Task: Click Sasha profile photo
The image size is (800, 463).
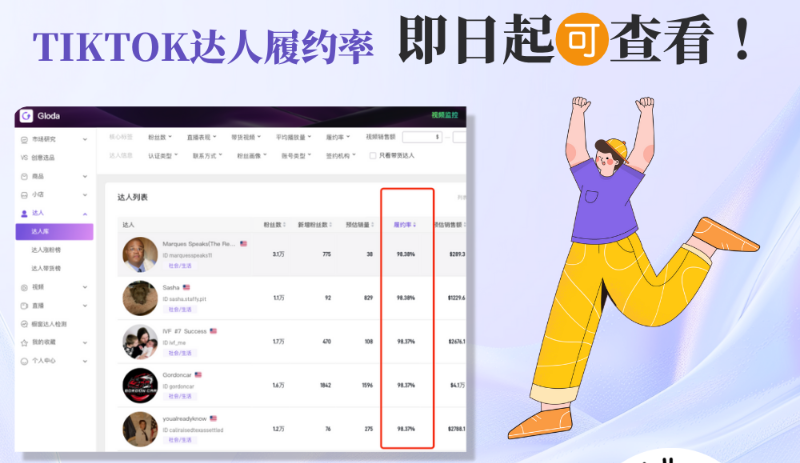Action: [140, 298]
